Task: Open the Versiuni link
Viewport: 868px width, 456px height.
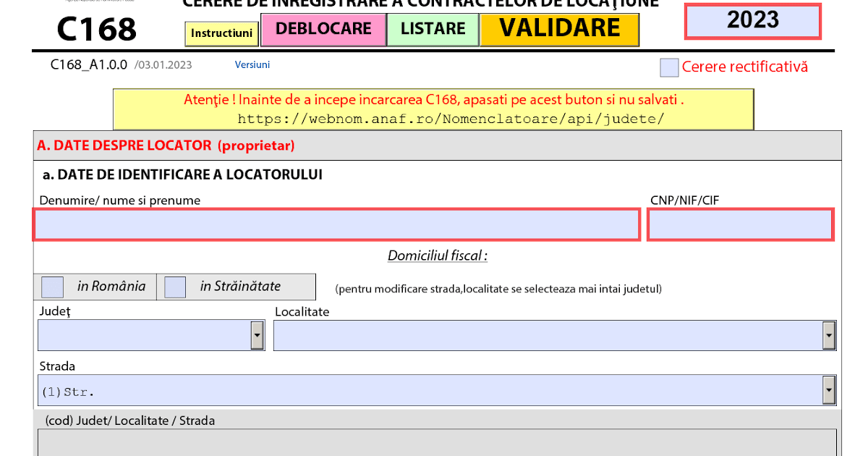Action: pos(252,64)
